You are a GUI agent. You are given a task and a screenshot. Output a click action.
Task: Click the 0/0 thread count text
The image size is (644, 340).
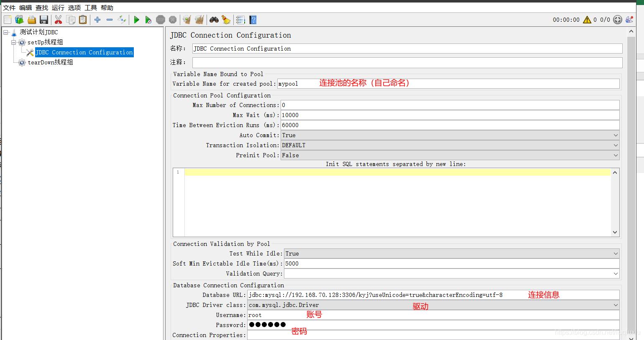click(605, 20)
